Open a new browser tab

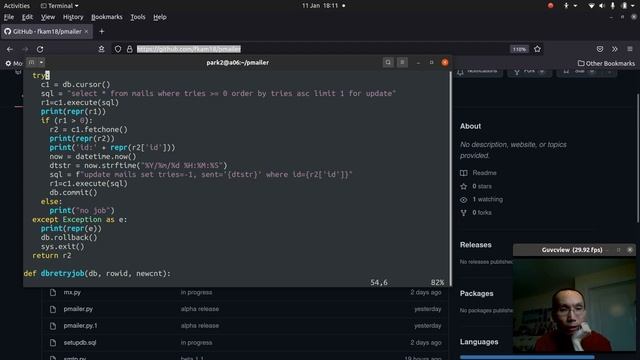[x=102, y=31]
